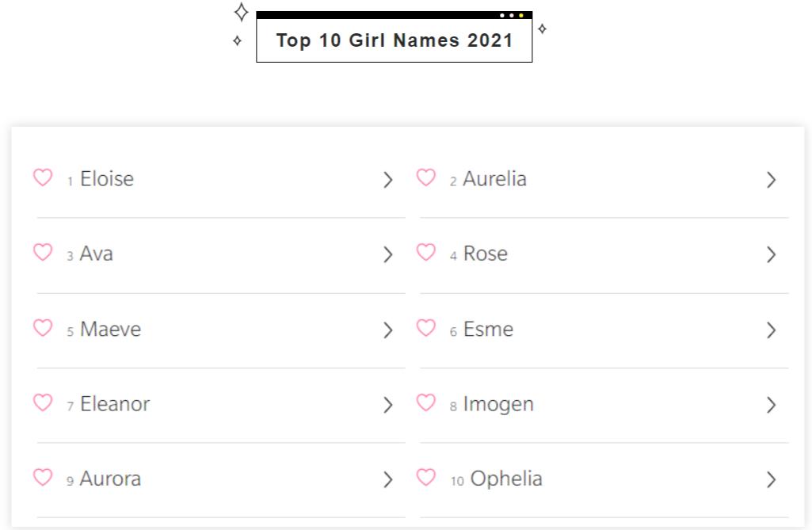This screenshot has height=530, width=812.
Task: Open the arrow next to Aurelia
Action: click(772, 180)
